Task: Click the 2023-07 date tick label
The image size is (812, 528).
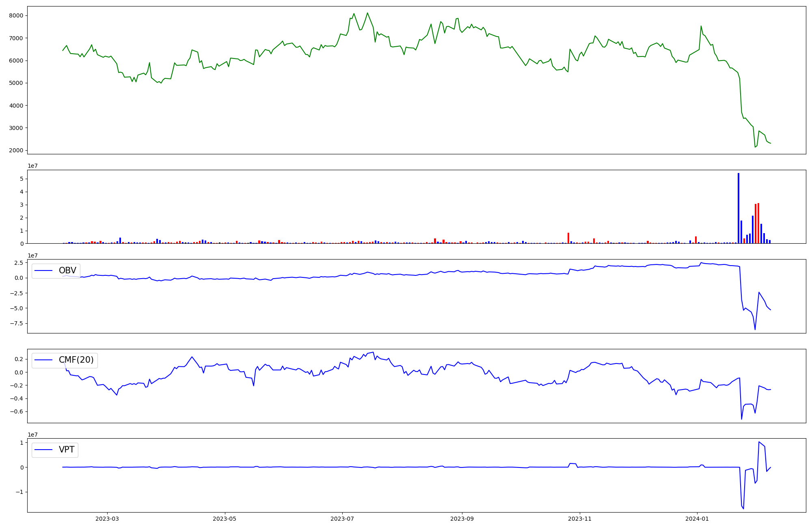Action: click(342, 519)
